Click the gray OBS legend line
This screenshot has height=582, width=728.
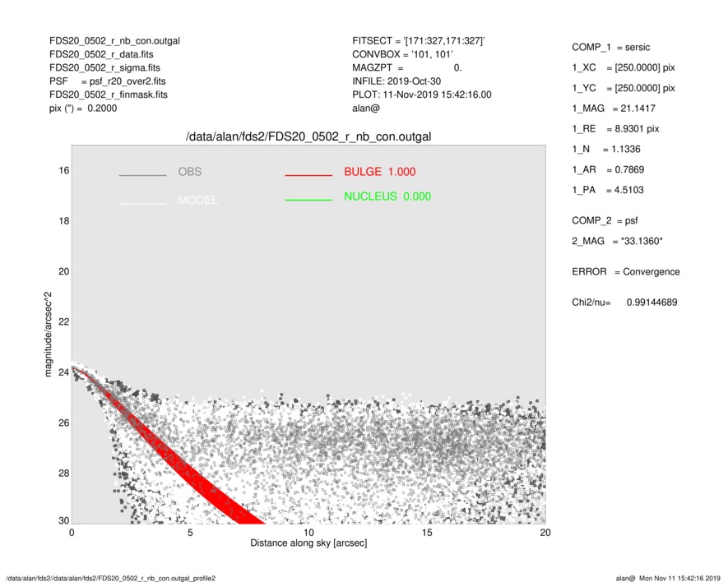pyautogui.click(x=142, y=175)
